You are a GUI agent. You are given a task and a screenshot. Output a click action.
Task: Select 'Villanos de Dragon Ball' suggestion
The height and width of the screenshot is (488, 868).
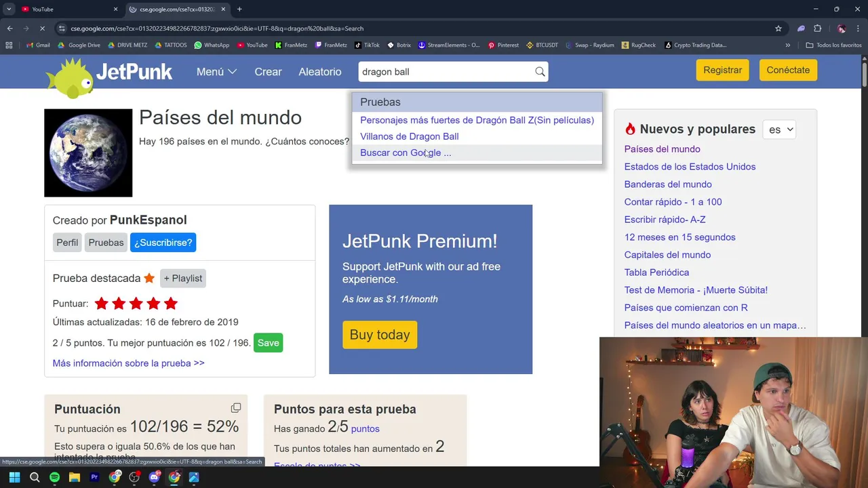click(409, 136)
